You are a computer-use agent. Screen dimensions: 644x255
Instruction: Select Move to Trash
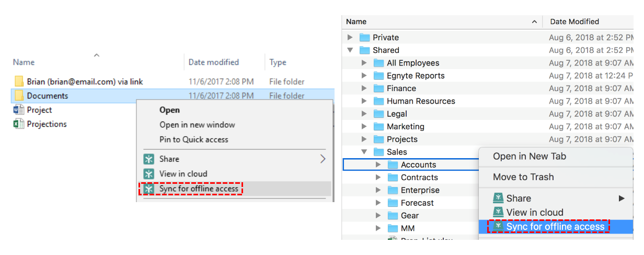click(523, 177)
